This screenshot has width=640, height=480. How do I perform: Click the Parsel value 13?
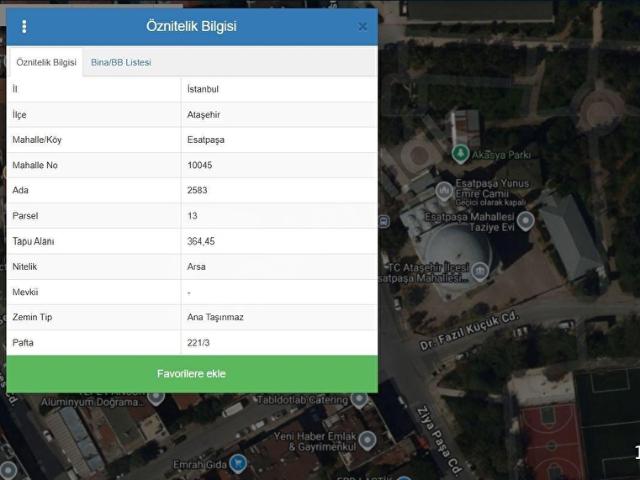click(192, 216)
